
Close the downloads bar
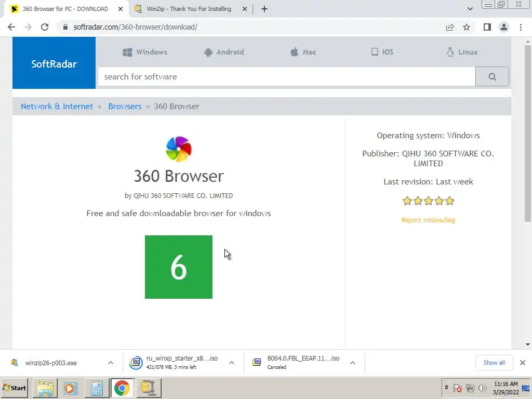pos(523,363)
